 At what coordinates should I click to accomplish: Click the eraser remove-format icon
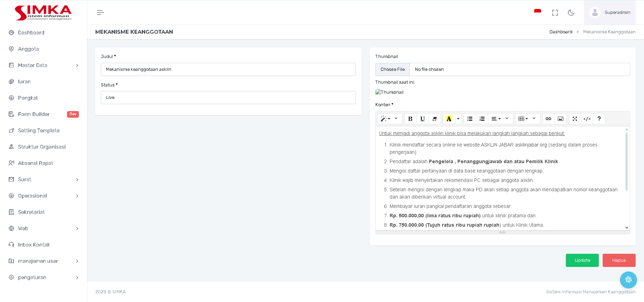tap(434, 119)
